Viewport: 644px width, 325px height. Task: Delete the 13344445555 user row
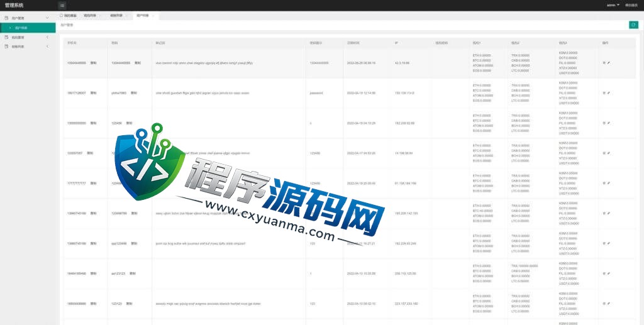coord(604,63)
